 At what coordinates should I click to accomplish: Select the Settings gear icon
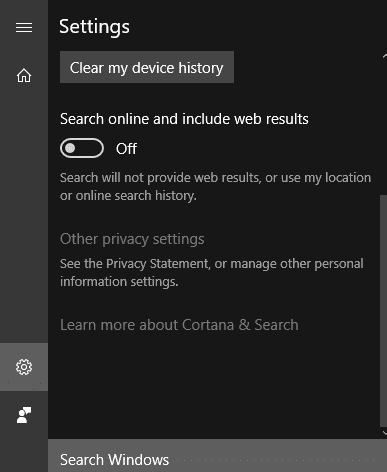tap(24, 367)
